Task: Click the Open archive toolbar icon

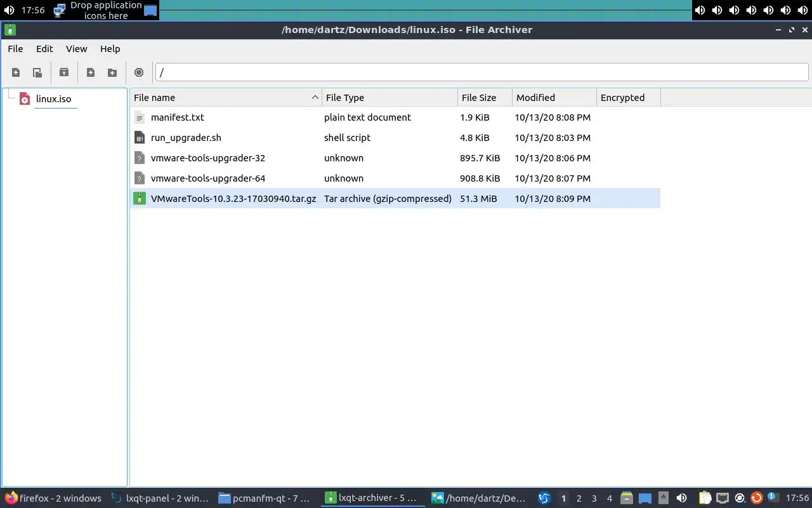Action: (37, 72)
